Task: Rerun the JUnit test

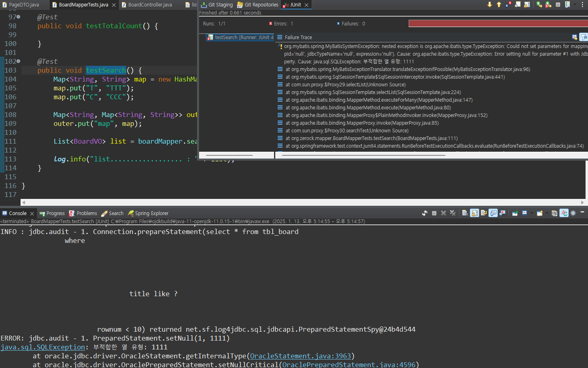Action: tap(539, 4)
